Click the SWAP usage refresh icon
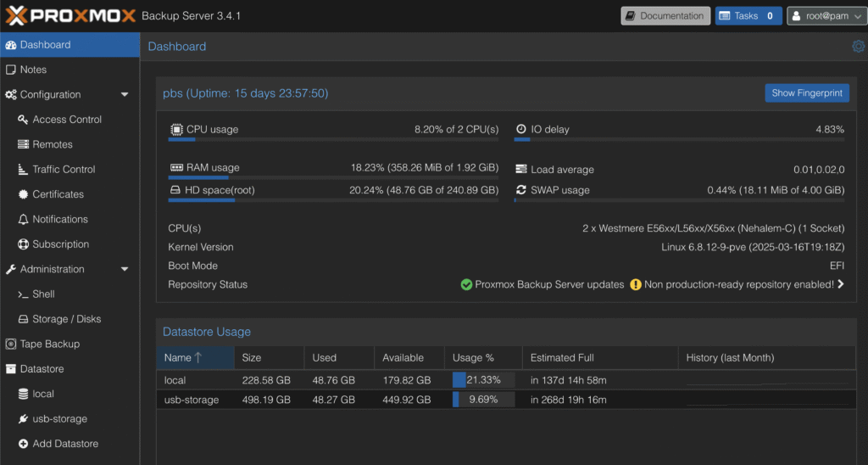Screen dimensions: 868x465 521,190
